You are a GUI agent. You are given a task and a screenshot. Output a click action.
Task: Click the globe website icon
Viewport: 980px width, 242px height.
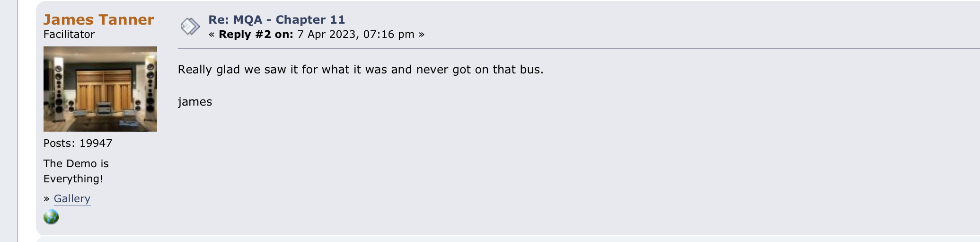(51, 217)
